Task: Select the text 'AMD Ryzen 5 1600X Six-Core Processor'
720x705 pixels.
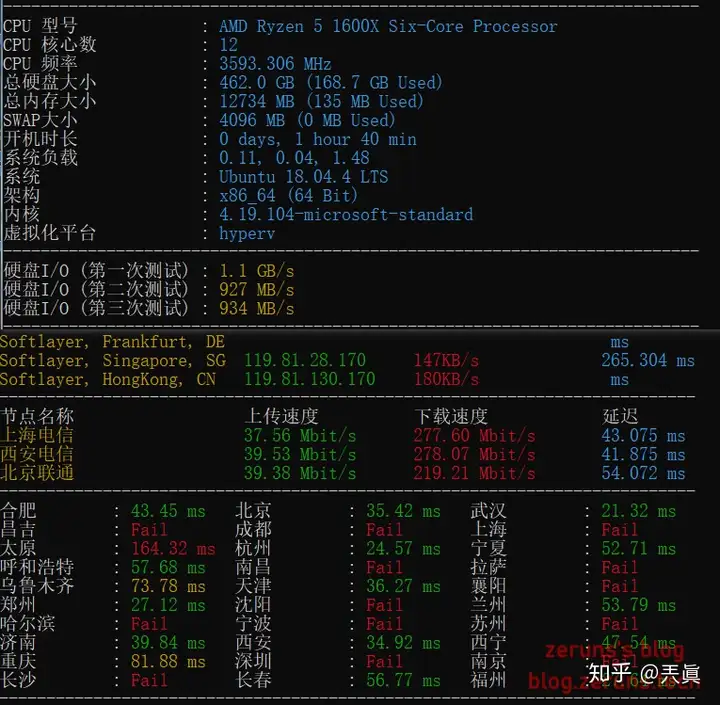Action: 388,26
